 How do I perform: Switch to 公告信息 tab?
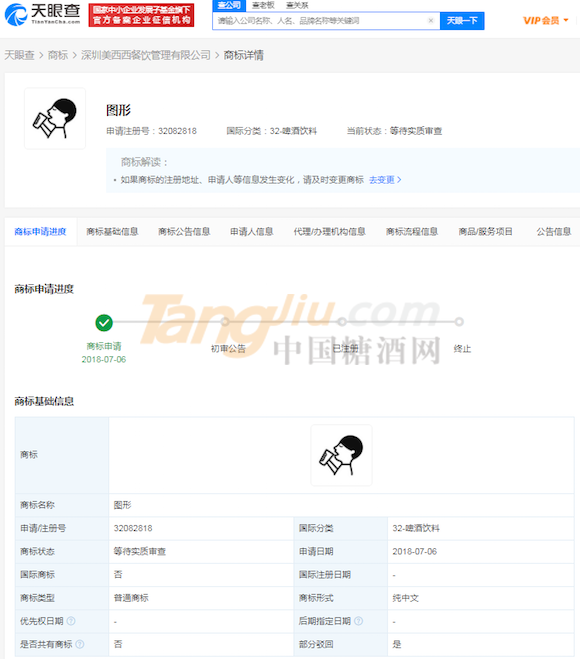(x=554, y=232)
